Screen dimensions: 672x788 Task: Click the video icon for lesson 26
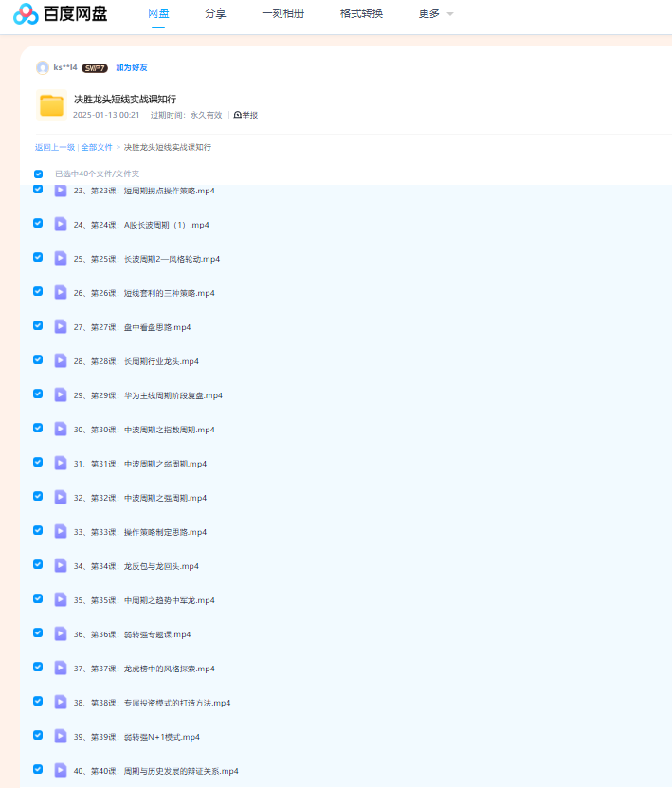(61, 292)
